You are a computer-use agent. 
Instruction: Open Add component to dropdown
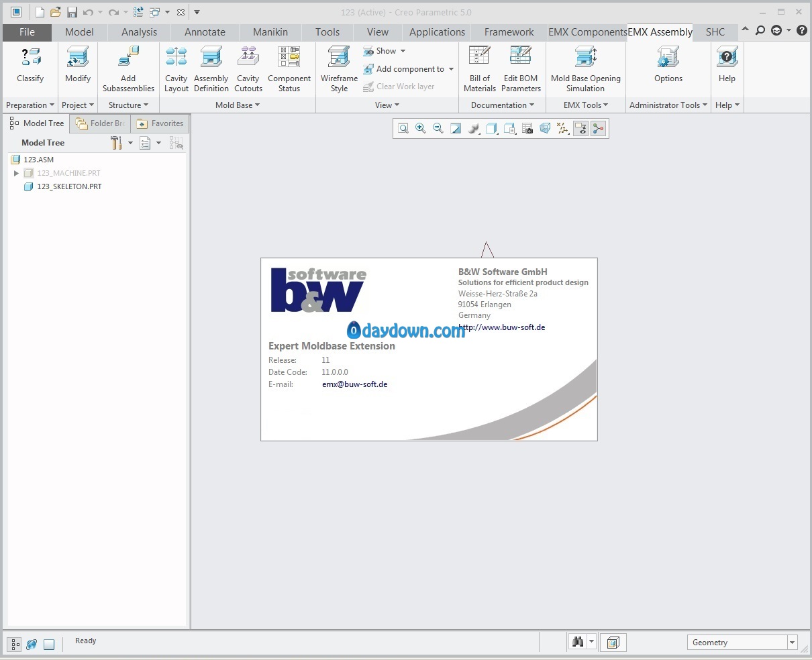pyautogui.click(x=409, y=69)
